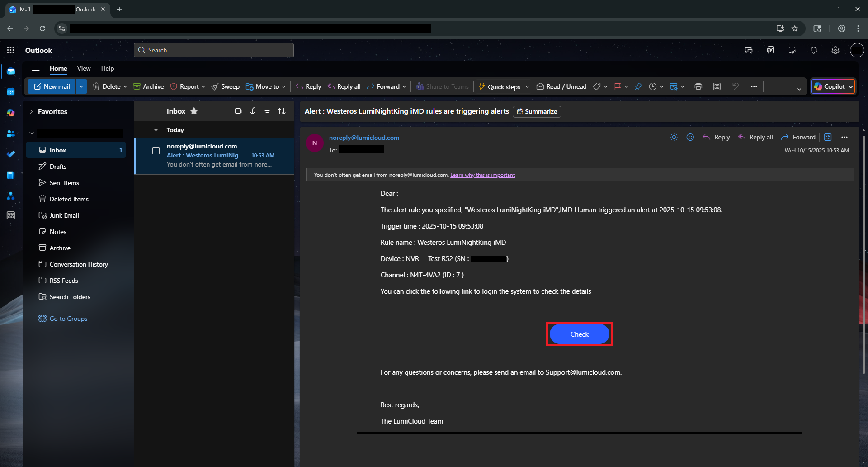Select checkbox for lumicloud alert email
The width and height of the screenshot is (868, 467).
click(x=156, y=151)
